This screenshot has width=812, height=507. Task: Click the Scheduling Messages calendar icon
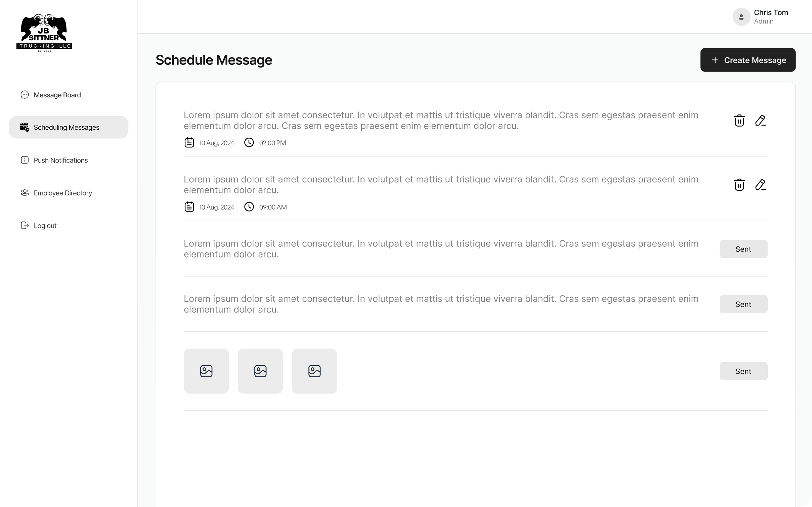pos(24,127)
